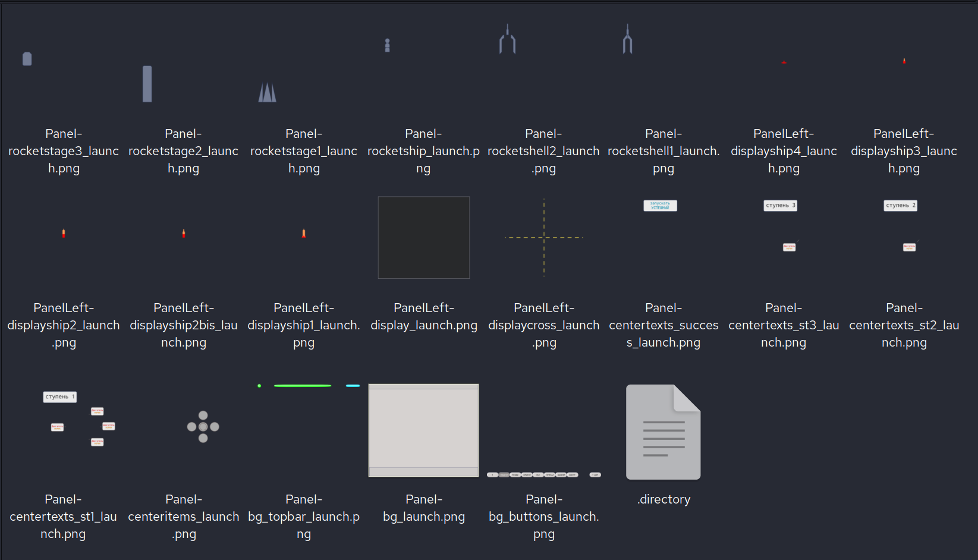Select Panel-centertexts_success_launch.png file

tap(660, 206)
